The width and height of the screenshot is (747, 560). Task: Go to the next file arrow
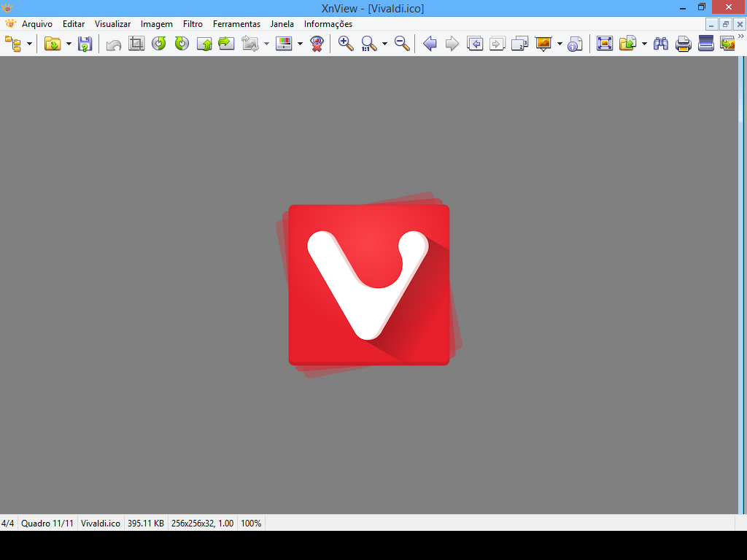click(x=452, y=44)
